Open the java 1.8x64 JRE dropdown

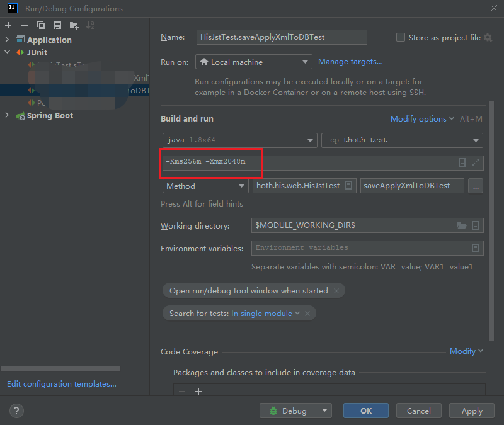pyautogui.click(x=240, y=140)
